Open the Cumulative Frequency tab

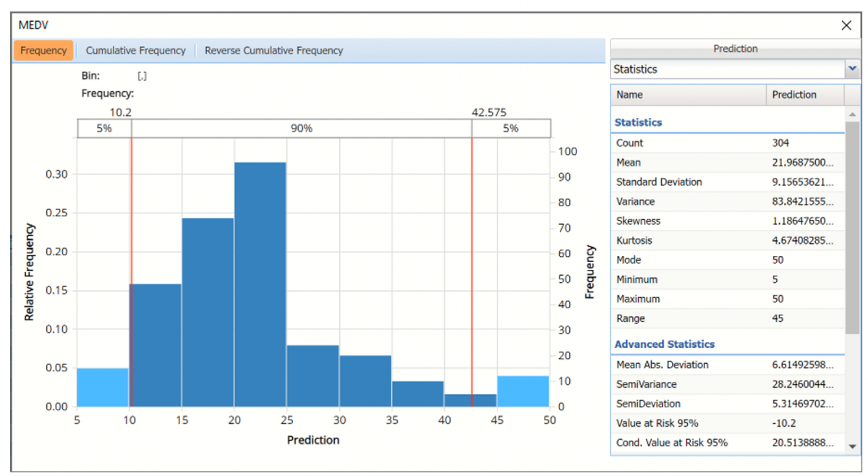pos(135,51)
